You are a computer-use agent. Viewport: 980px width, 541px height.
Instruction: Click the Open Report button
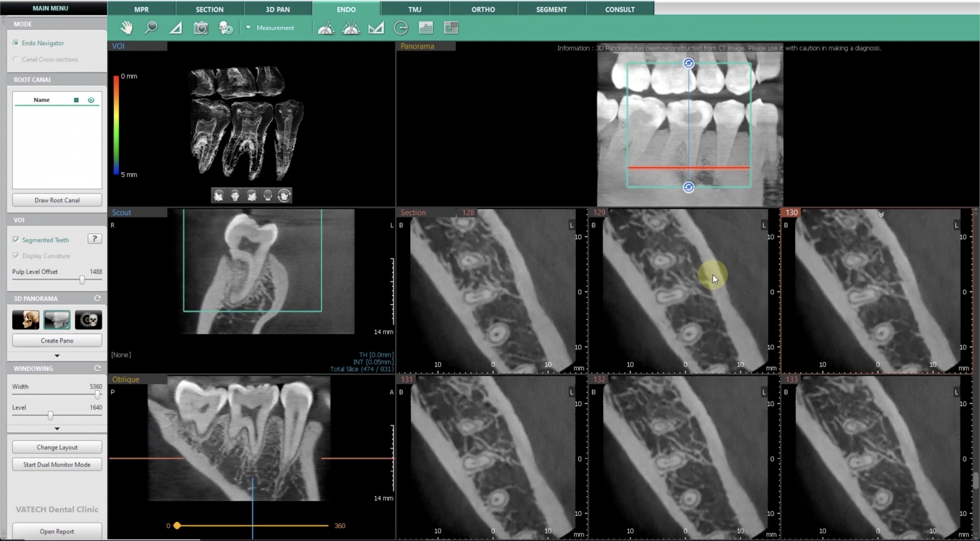click(x=57, y=531)
